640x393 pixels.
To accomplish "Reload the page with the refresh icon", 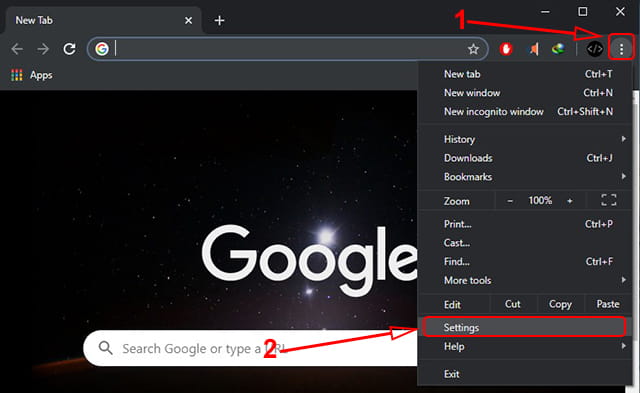I will [x=69, y=49].
